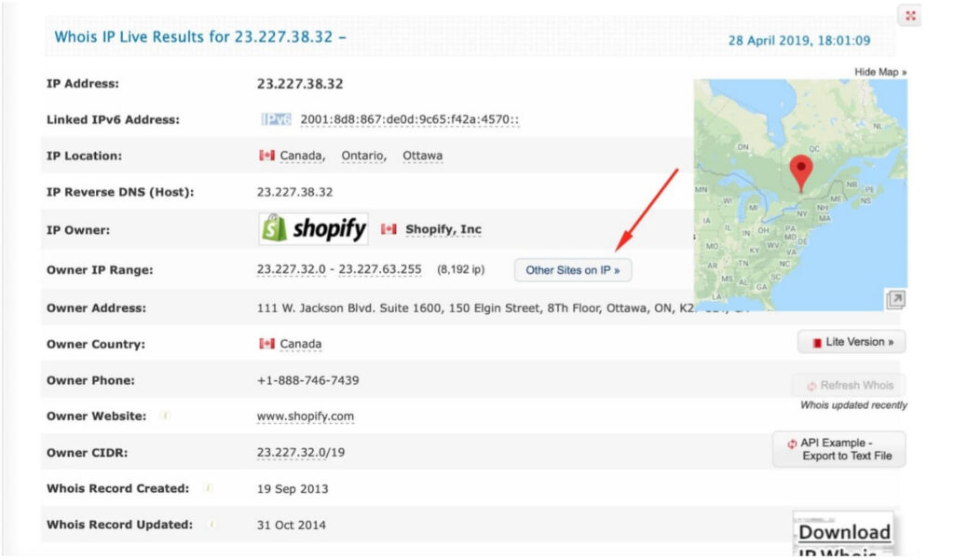
Task: Click the 'Owner Phone:' label
Action: pyautogui.click(x=90, y=380)
